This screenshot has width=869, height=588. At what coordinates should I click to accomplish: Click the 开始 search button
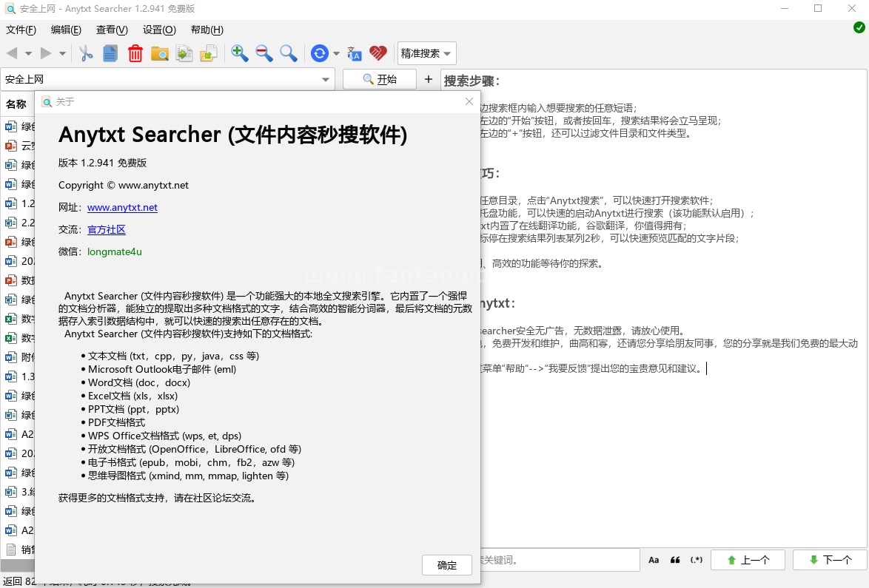tap(380, 79)
